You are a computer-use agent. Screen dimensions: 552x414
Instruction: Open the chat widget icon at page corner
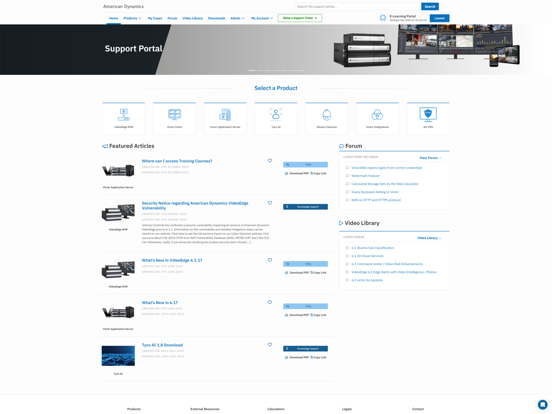(542, 404)
